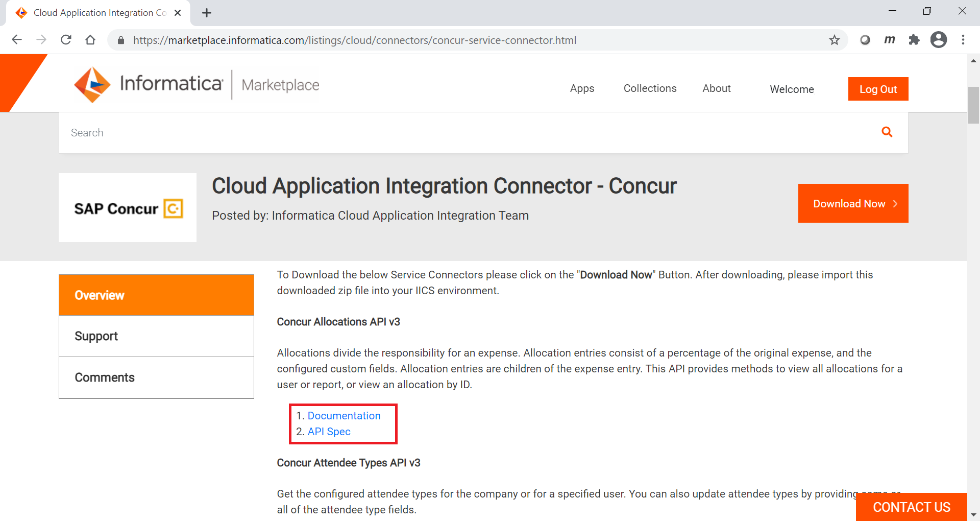The height and width of the screenshot is (521, 980).
Task: Click the Download Now button
Action: 853,203
